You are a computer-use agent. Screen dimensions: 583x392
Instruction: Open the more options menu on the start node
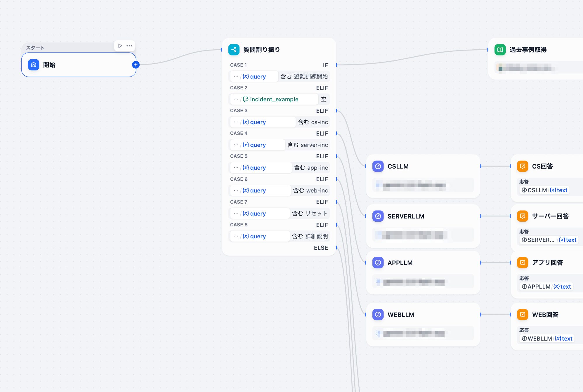click(129, 46)
